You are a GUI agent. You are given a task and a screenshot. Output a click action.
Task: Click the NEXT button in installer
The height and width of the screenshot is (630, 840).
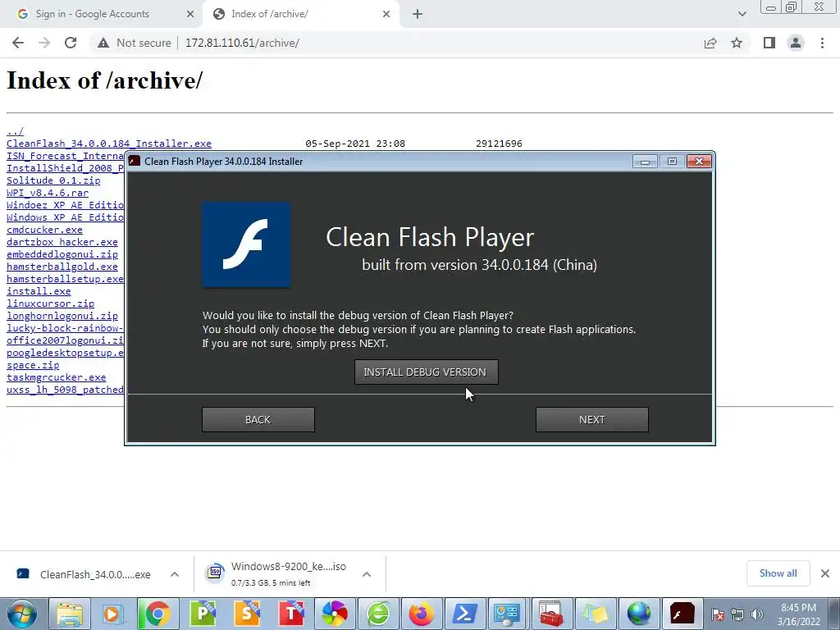(592, 419)
